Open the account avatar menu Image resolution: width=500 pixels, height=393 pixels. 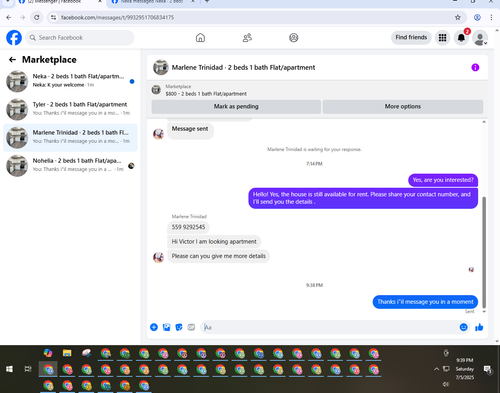[480, 38]
